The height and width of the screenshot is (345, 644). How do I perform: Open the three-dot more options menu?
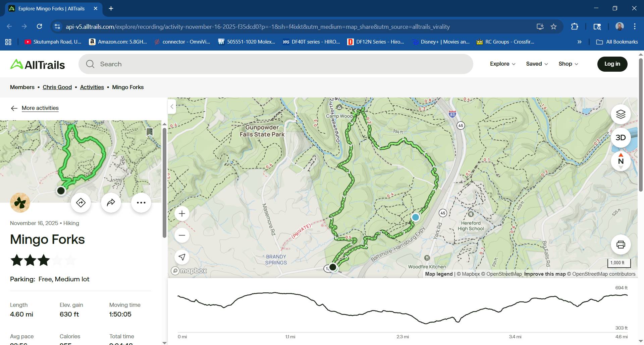tap(141, 203)
